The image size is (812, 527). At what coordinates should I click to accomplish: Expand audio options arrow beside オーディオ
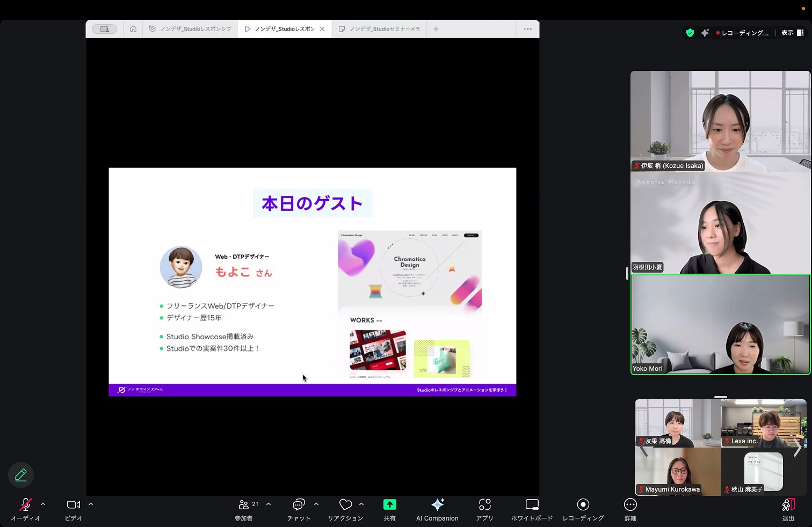[43, 504]
